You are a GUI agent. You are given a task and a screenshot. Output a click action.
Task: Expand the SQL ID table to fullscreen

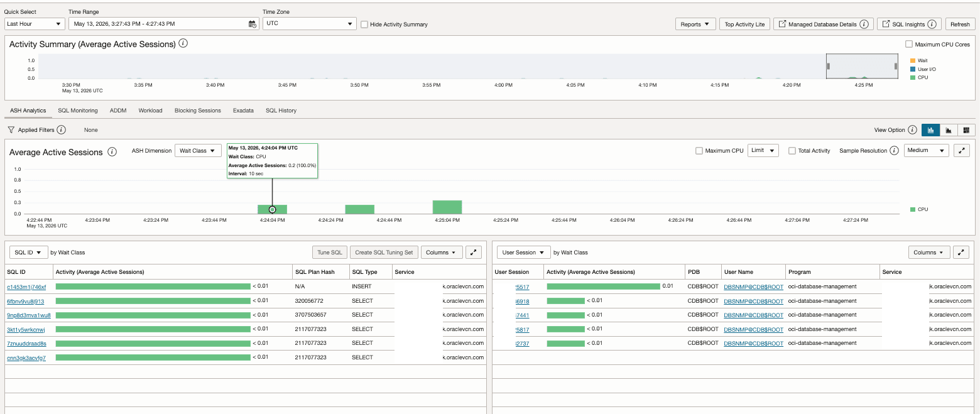(x=474, y=252)
